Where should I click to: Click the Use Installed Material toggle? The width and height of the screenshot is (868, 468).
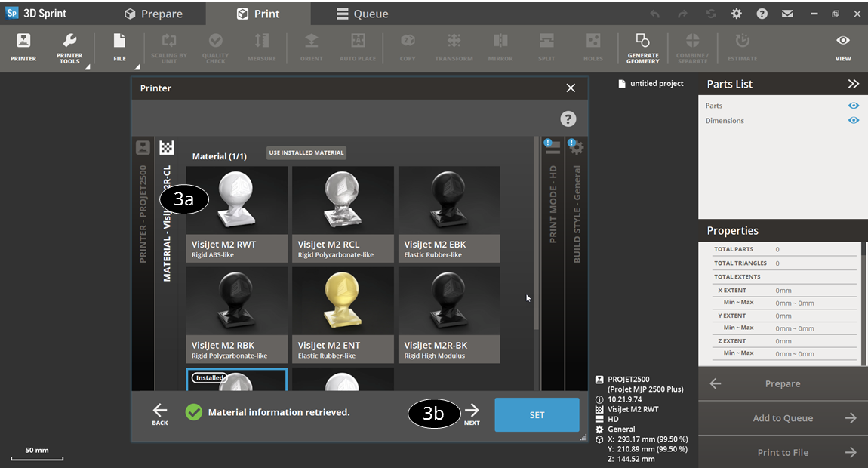click(306, 152)
